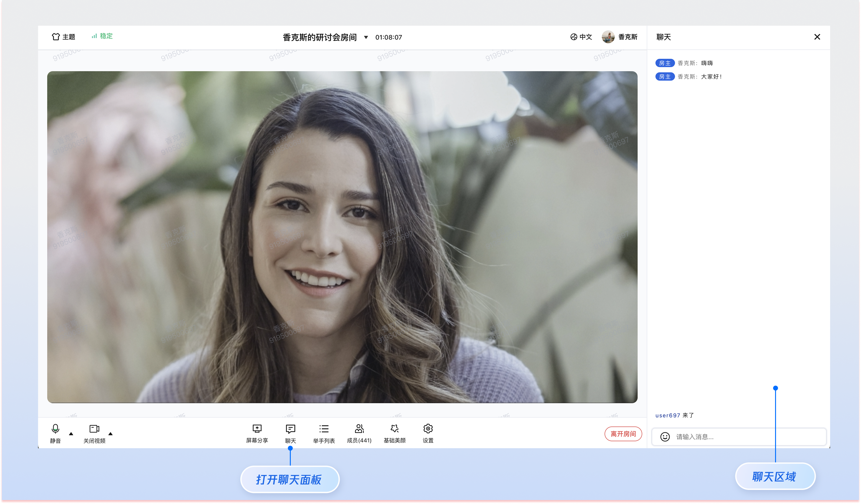This screenshot has height=504, width=861.
Task: Click the emoji smiley icon
Action: click(x=665, y=437)
